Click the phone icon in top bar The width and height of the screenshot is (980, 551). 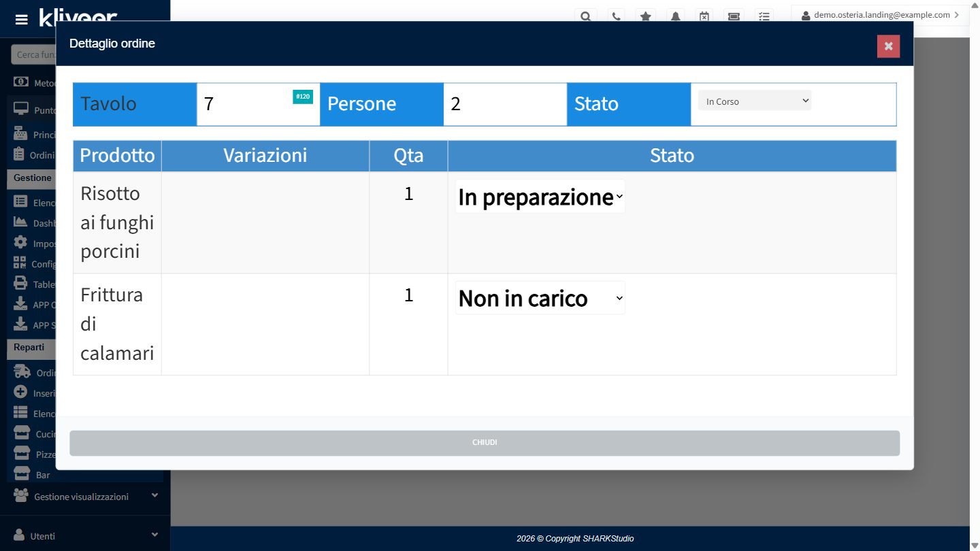(x=616, y=16)
